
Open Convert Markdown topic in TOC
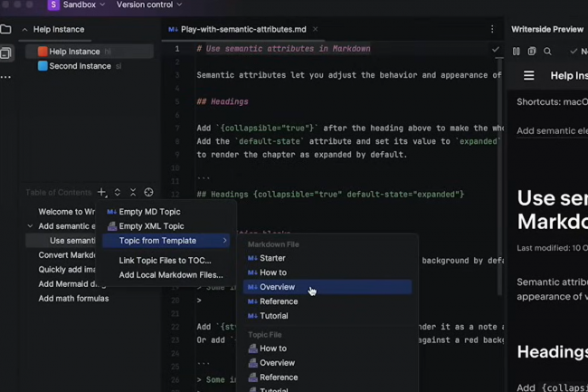coord(66,255)
